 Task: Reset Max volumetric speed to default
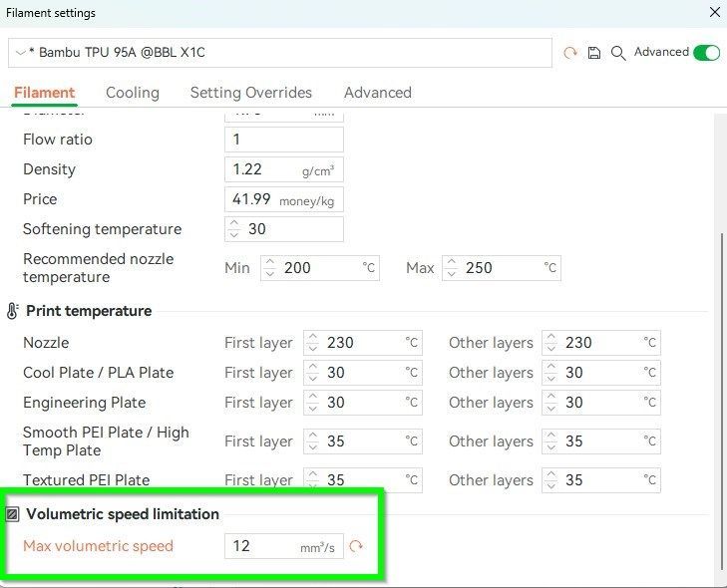(x=356, y=546)
